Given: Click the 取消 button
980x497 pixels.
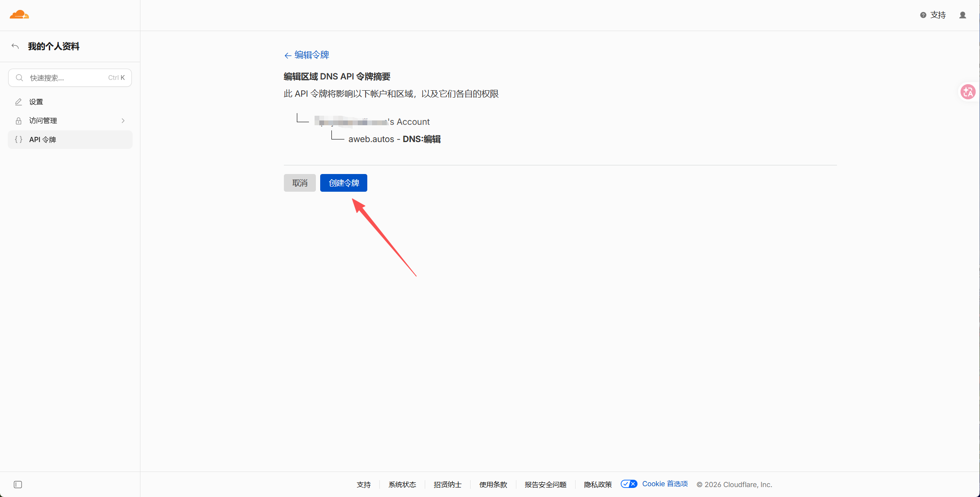Looking at the screenshot, I should (300, 183).
